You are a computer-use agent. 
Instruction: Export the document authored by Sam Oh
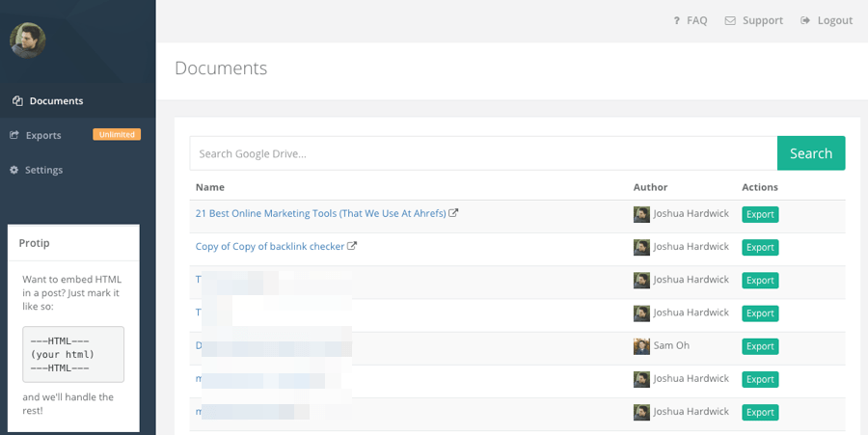click(x=760, y=346)
